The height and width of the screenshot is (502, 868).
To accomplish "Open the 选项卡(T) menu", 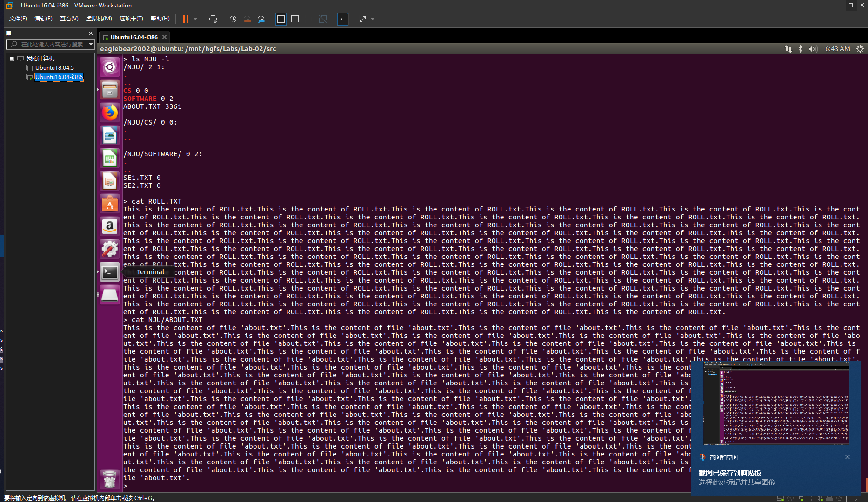I will (x=131, y=19).
